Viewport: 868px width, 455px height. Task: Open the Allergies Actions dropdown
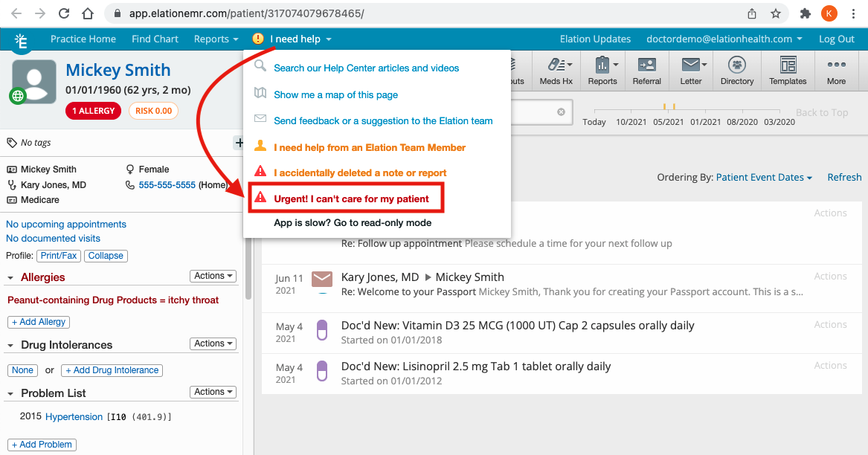point(213,276)
